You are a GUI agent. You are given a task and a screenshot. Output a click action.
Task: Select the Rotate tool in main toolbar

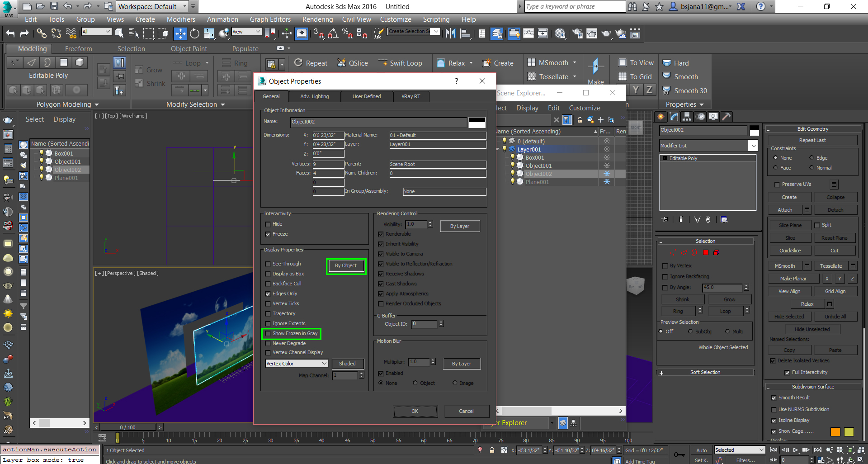point(194,33)
